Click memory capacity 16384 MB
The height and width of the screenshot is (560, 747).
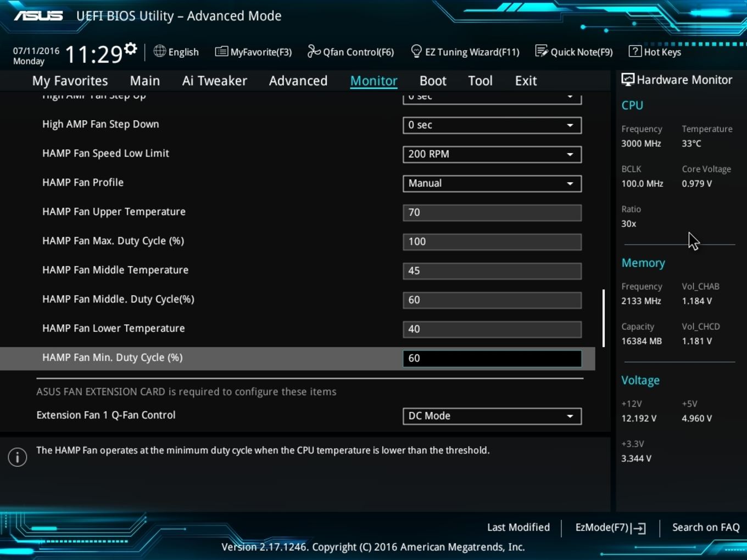(642, 341)
